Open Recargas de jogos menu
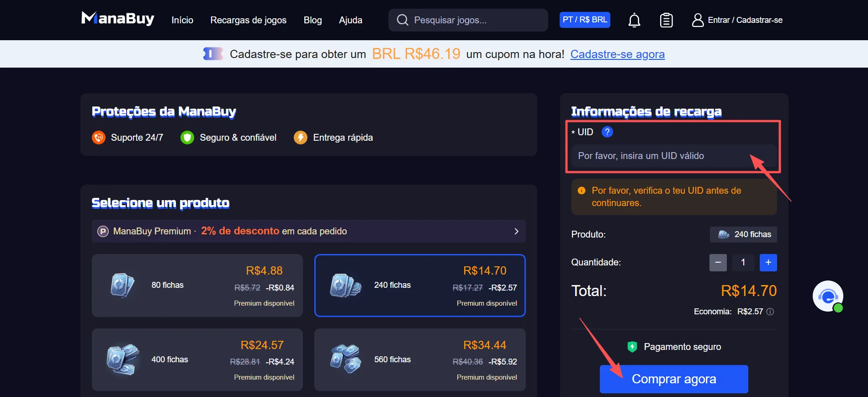868x397 pixels. (249, 20)
